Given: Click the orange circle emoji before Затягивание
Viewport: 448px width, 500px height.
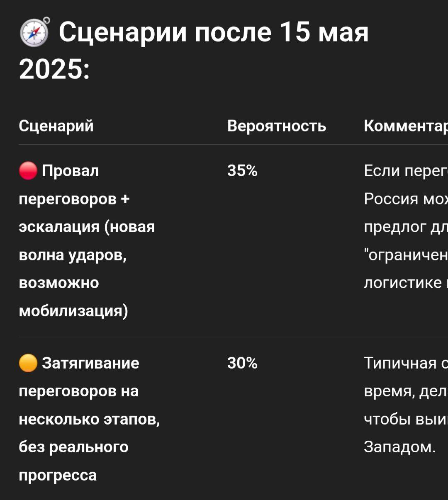Looking at the screenshot, I should point(28,363).
